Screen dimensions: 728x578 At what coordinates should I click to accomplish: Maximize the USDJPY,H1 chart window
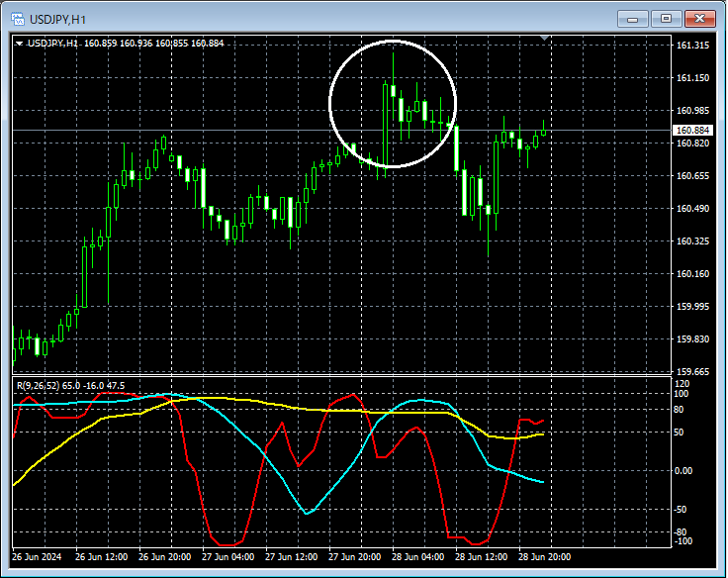(667, 19)
